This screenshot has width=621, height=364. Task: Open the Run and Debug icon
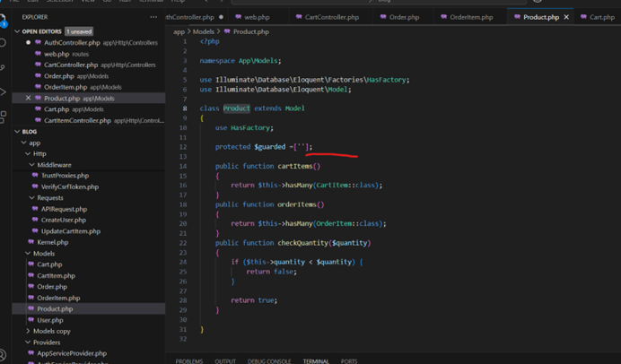[x=4, y=92]
